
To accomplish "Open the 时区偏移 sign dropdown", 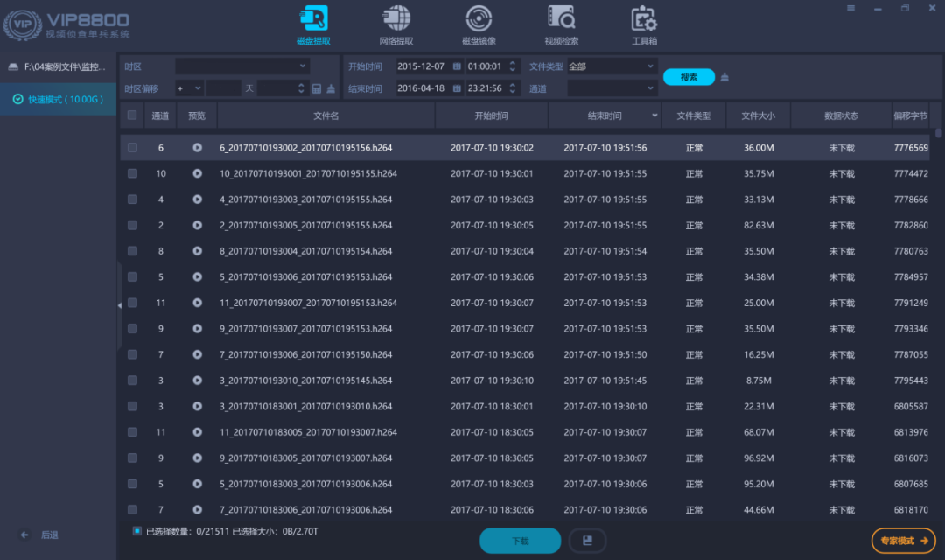I will (x=189, y=88).
